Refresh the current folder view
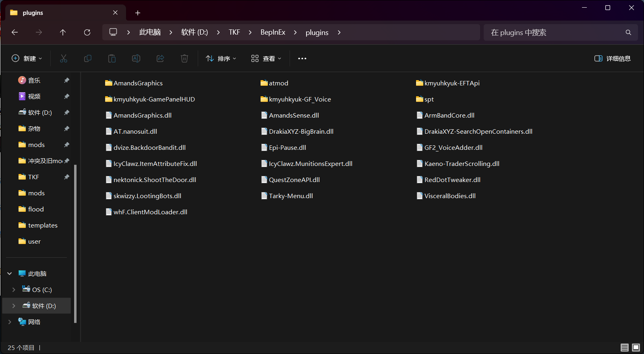644x354 pixels. (87, 32)
